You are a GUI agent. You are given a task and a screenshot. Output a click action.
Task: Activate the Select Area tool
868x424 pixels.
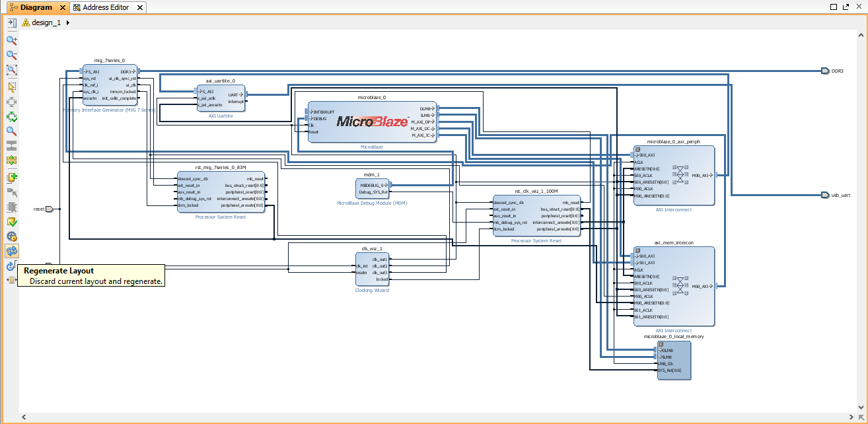coord(11,87)
